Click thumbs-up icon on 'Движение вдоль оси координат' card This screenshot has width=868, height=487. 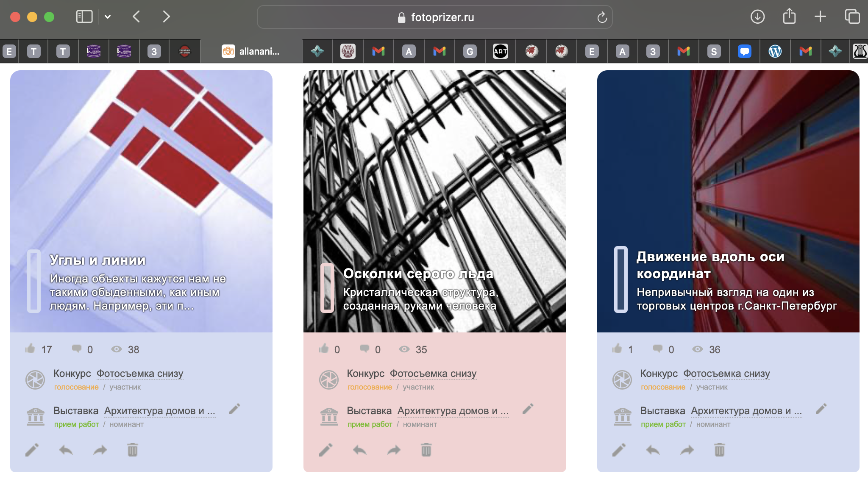point(617,349)
